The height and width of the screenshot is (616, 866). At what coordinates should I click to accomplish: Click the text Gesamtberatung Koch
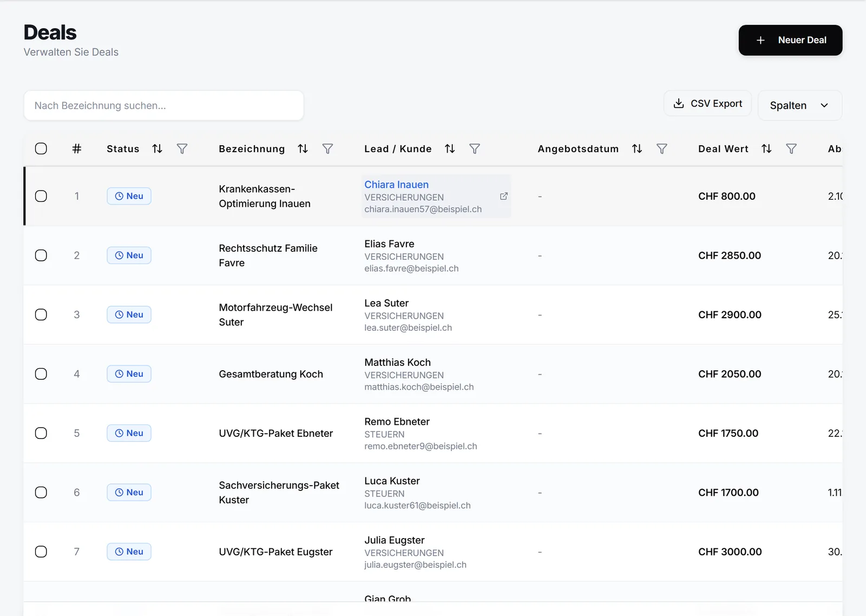click(x=271, y=374)
